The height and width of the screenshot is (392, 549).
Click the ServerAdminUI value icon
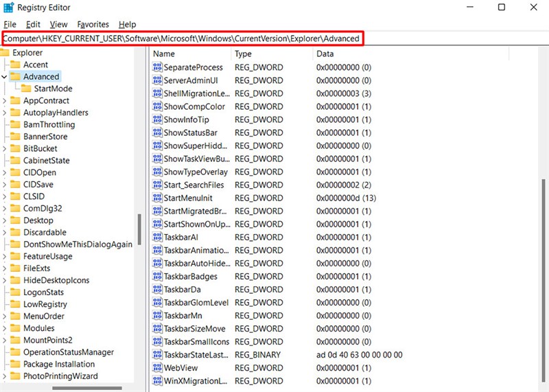(157, 80)
